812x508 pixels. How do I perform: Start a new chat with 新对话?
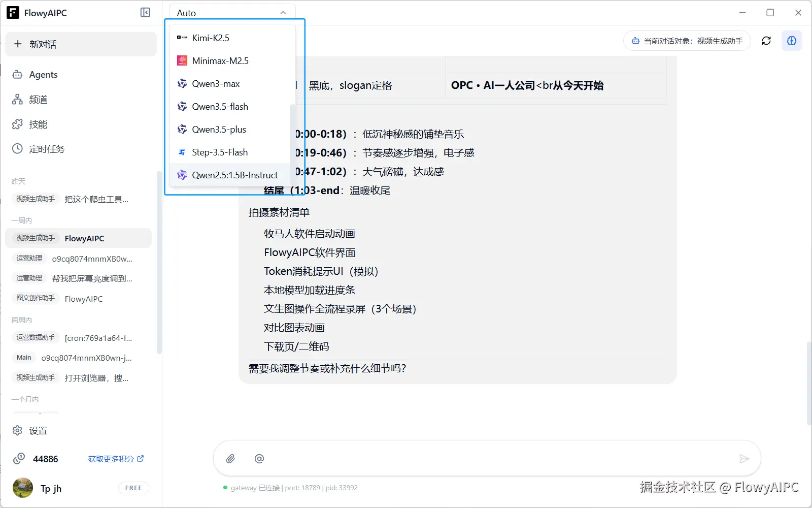pyautogui.click(x=81, y=44)
